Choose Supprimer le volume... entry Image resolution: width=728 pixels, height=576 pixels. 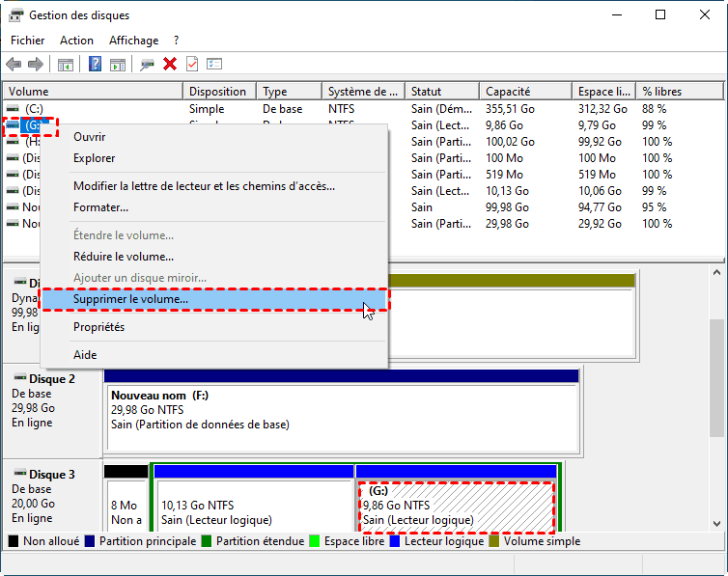(x=213, y=299)
